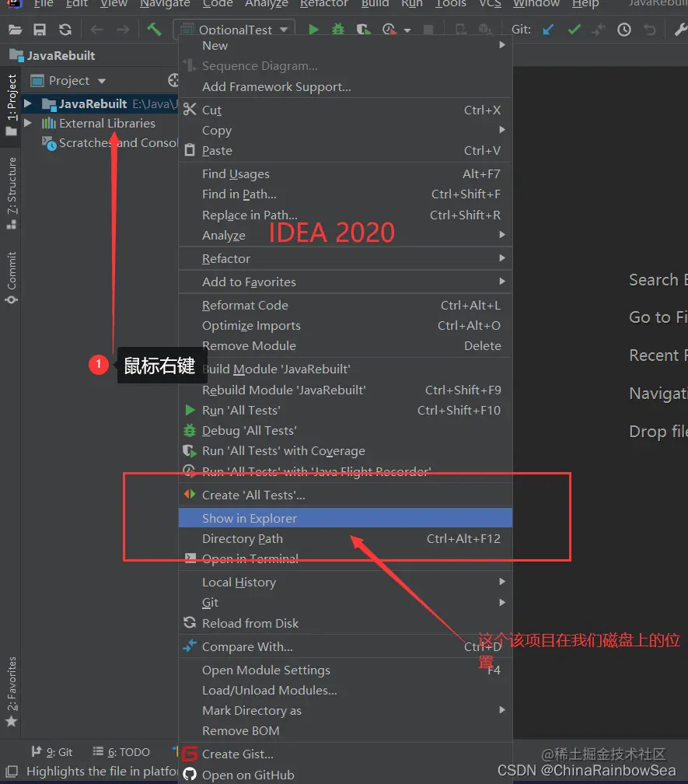The width and height of the screenshot is (688, 784).
Task: Click the Cut scissors menu item
Action: [345, 110]
